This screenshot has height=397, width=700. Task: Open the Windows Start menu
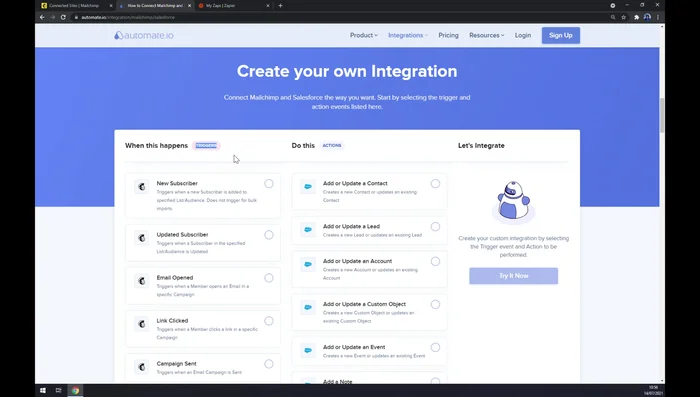click(42, 390)
